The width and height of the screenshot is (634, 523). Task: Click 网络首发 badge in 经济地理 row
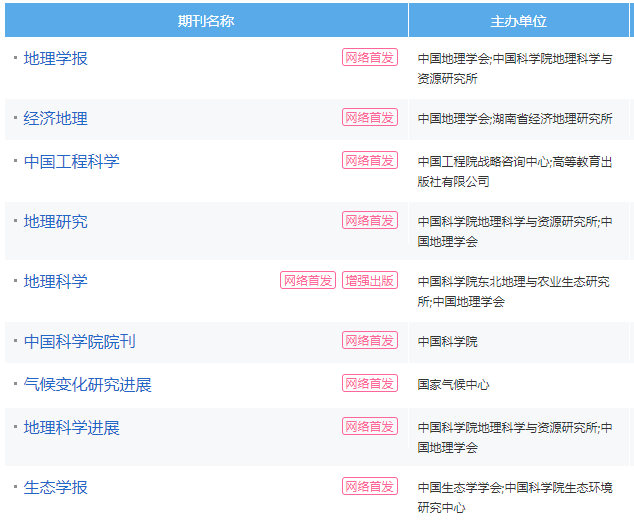click(x=370, y=117)
